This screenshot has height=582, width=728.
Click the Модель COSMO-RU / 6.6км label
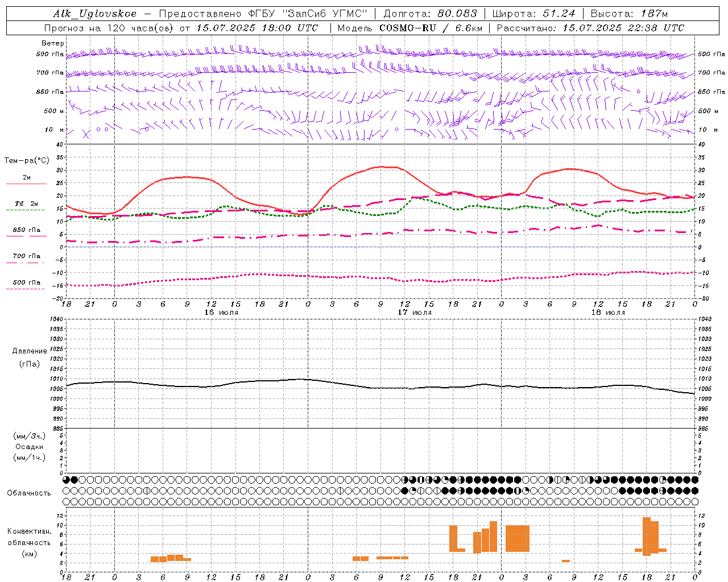click(x=410, y=28)
